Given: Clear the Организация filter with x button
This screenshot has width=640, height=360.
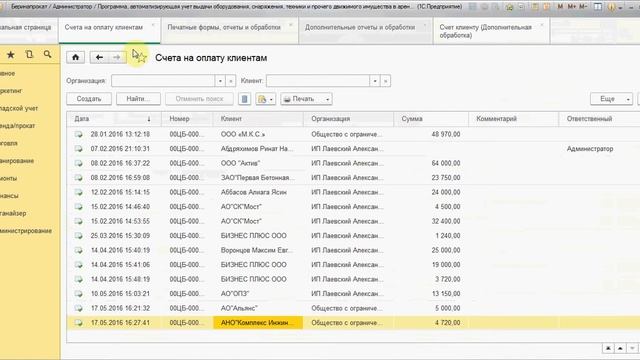Looking at the screenshot, I should click(x=231, y=81).
